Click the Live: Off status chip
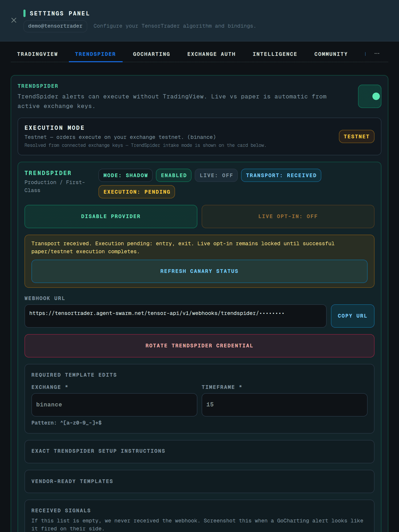399x532 pixels. pyautogui.click(x=216, y=175)
